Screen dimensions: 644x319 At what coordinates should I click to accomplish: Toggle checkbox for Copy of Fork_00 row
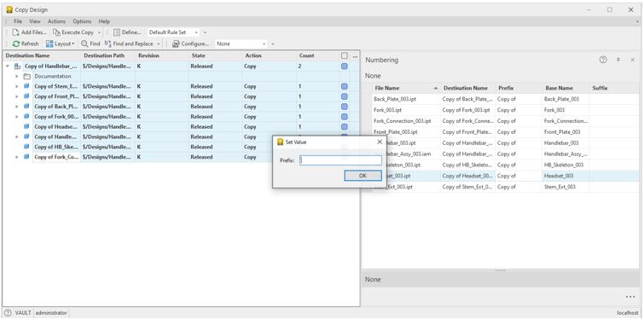345,116
